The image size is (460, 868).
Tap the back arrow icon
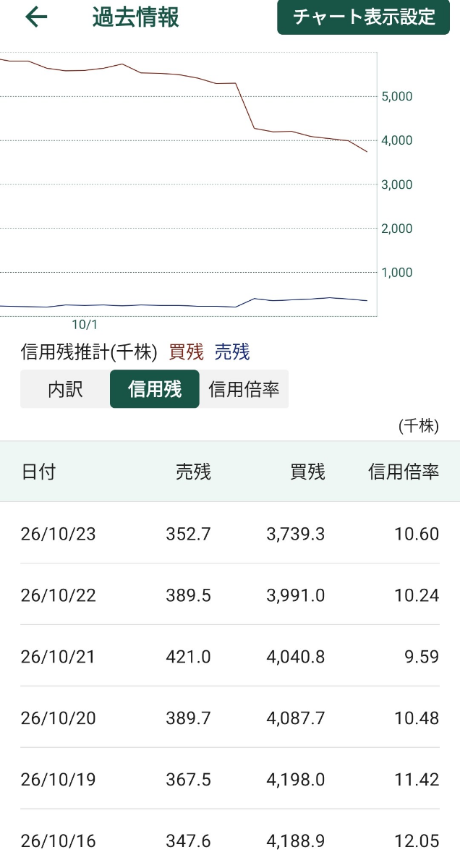pyautogui.click(x=35, y=17)
